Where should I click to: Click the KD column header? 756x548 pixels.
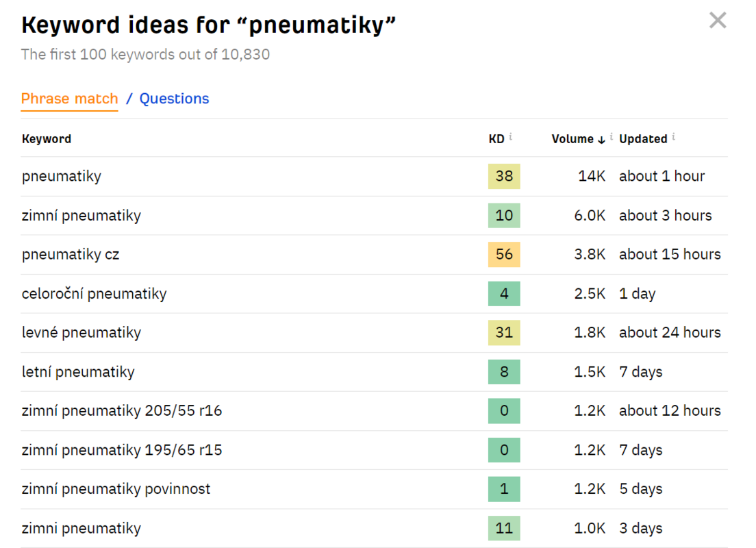click(x=496, y=139)
